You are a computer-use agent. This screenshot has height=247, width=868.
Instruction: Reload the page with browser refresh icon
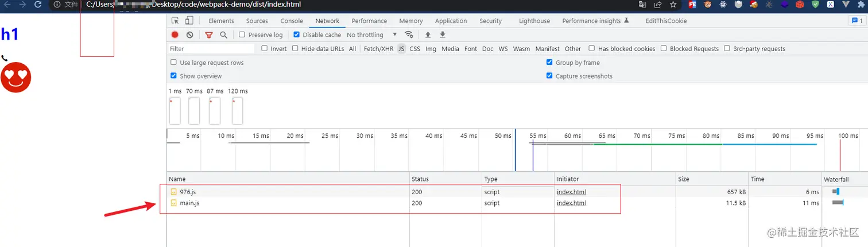click(38, 5)
